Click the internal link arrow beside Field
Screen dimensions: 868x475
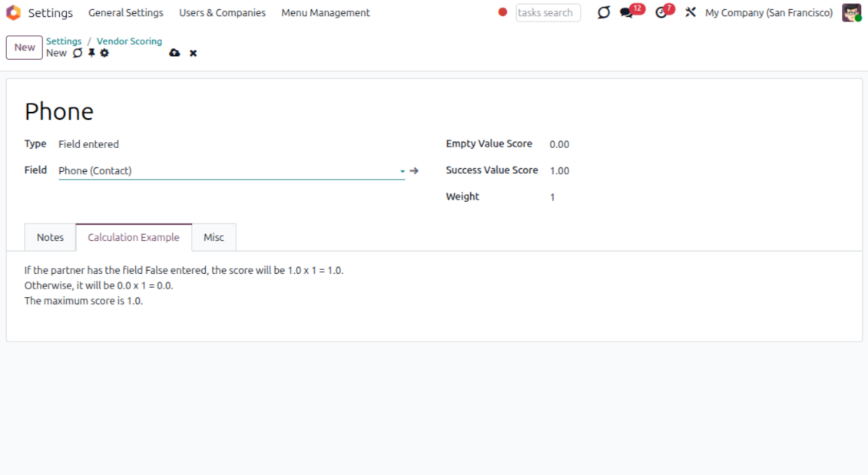(x=414, y=171)
